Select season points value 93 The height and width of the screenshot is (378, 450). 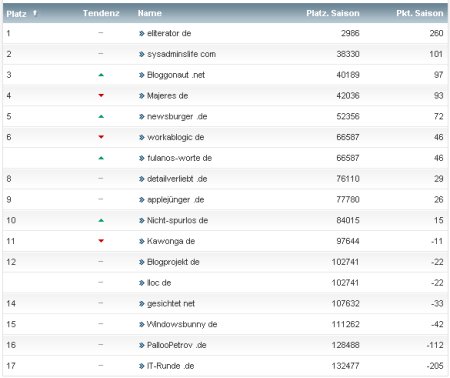[x=438, y=96]
